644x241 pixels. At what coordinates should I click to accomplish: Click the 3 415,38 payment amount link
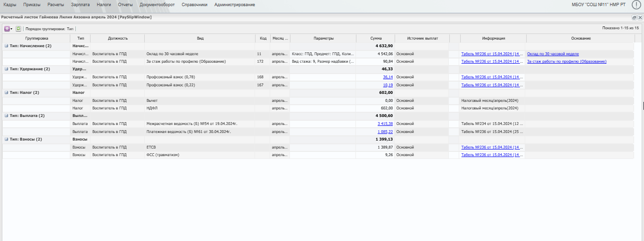click(385, 124)
